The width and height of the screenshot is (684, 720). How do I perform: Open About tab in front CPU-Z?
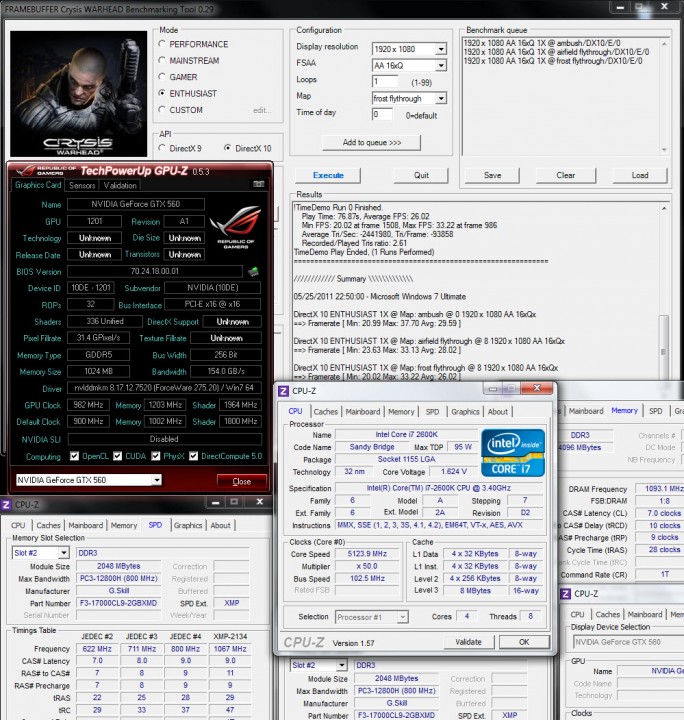coord(498,412)
